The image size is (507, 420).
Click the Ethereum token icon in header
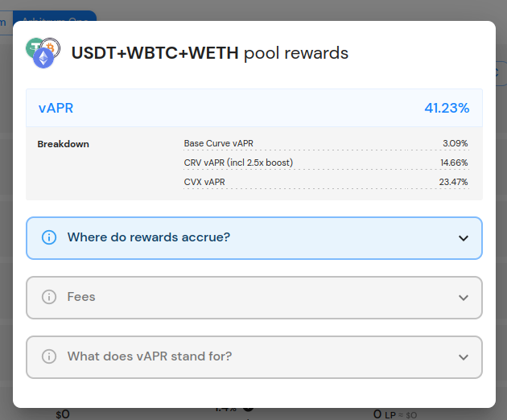pos(43,58)
